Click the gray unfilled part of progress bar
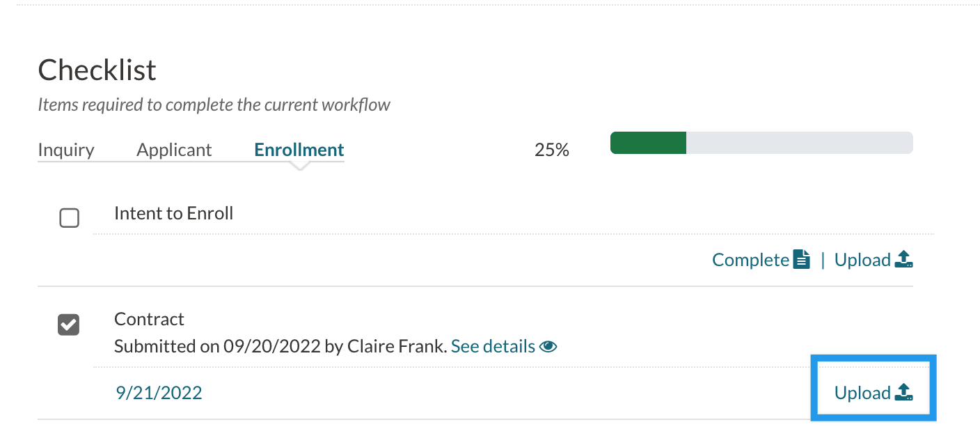The image size is (980, 443). point(799,143)
